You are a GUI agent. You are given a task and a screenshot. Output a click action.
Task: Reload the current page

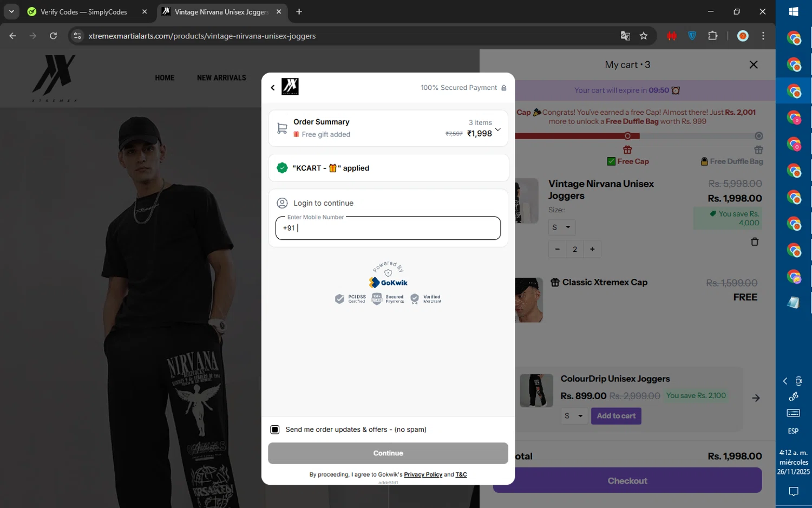[x=53, y=36]
